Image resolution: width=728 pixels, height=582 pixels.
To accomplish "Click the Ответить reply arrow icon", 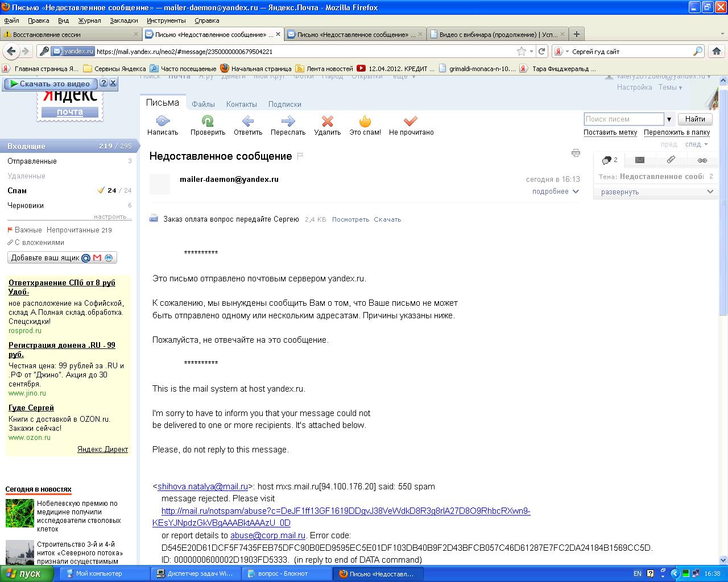I will pos(247,120).
